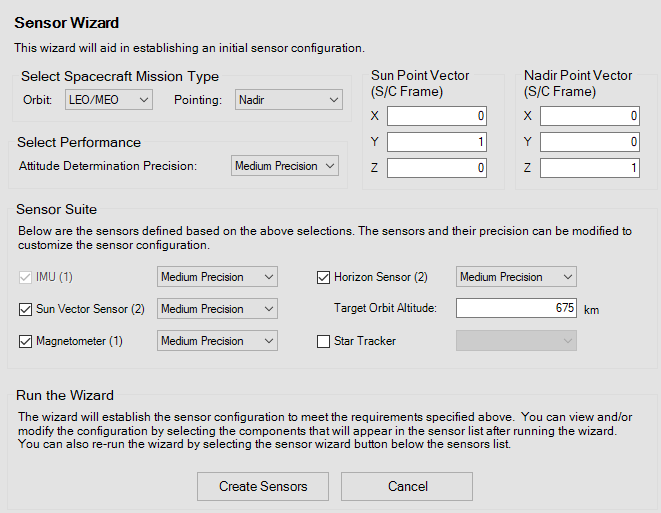Open Magnetometer precision dropdown
The height and width of the screenshot is (513, 661).
217,341
